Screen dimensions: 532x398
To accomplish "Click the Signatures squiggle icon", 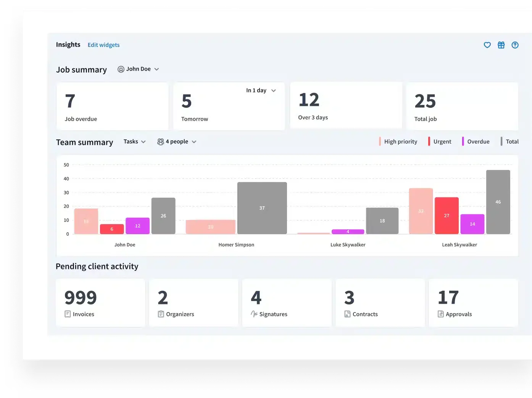I will click(x=254, y=314).
